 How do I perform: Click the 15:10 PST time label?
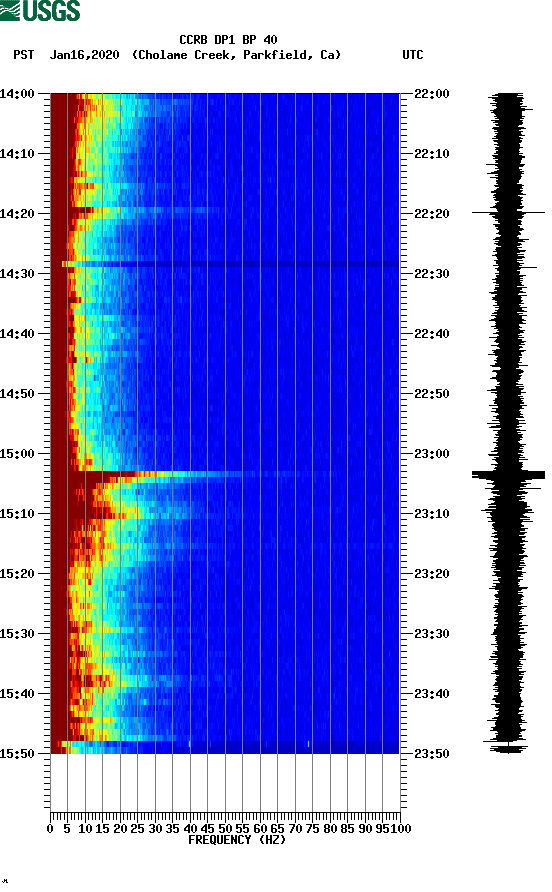point(17,514)
